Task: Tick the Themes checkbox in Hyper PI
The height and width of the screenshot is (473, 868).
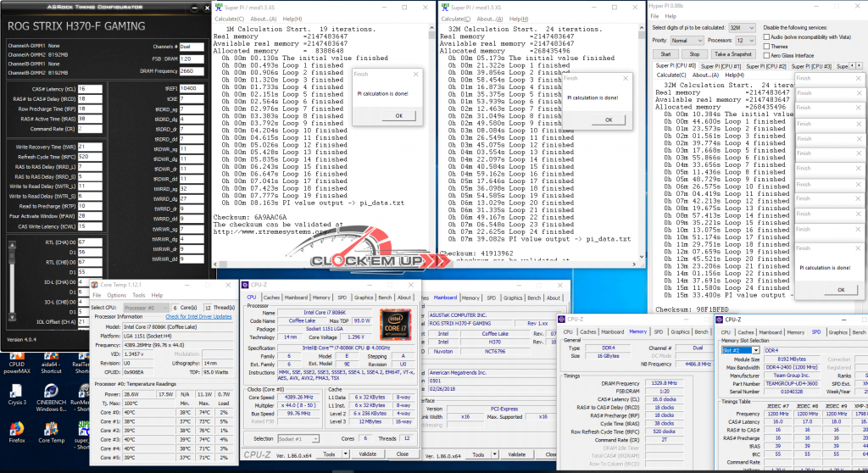Action: pos(766,47)
